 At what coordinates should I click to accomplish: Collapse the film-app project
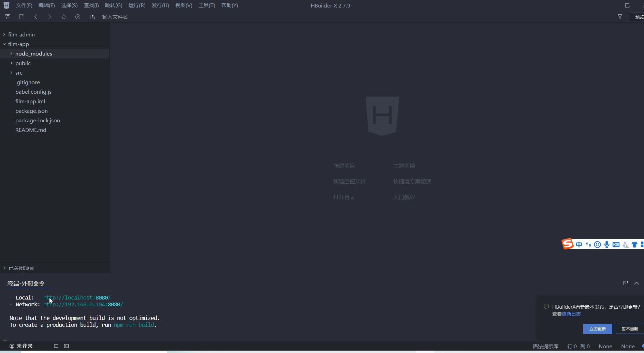(x=4, y=44)
